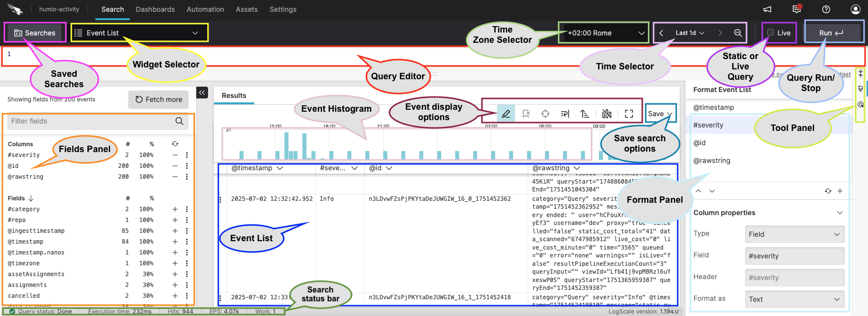The image size is (868, 316).
Task: Open the Automation menu item
Action: point(205,9)
